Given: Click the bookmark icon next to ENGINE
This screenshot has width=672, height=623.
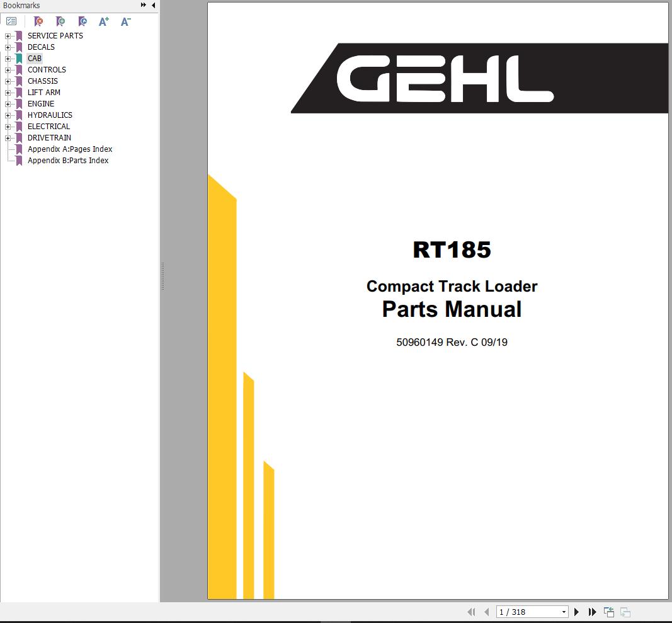Looking at the screenshot, I should [19, 104].
